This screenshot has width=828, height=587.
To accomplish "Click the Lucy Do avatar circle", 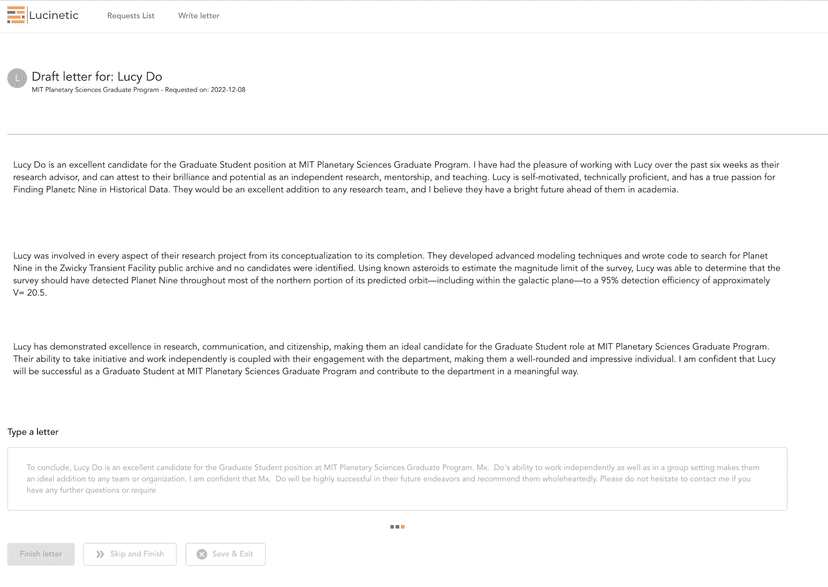I will [17, 78].
